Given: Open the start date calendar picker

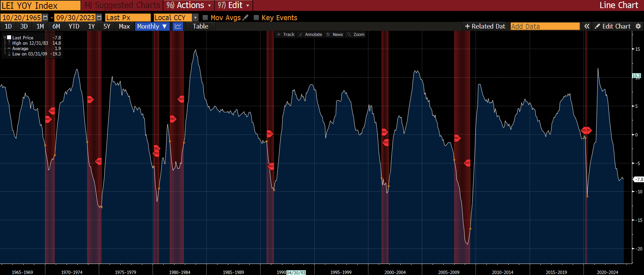Looking at the screenshot, I should click(45, 17).
